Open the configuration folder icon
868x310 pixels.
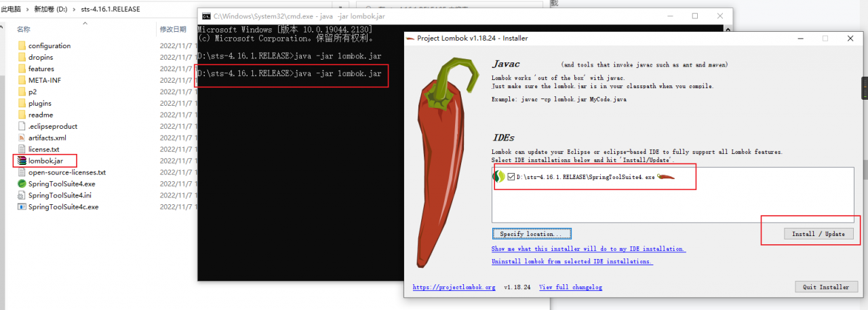coord(22,45)
